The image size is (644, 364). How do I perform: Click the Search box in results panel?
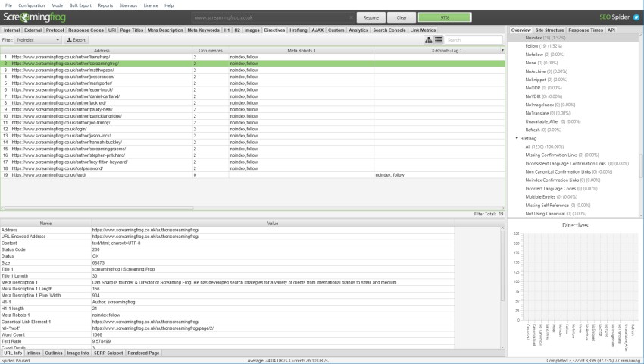(474, 40)
